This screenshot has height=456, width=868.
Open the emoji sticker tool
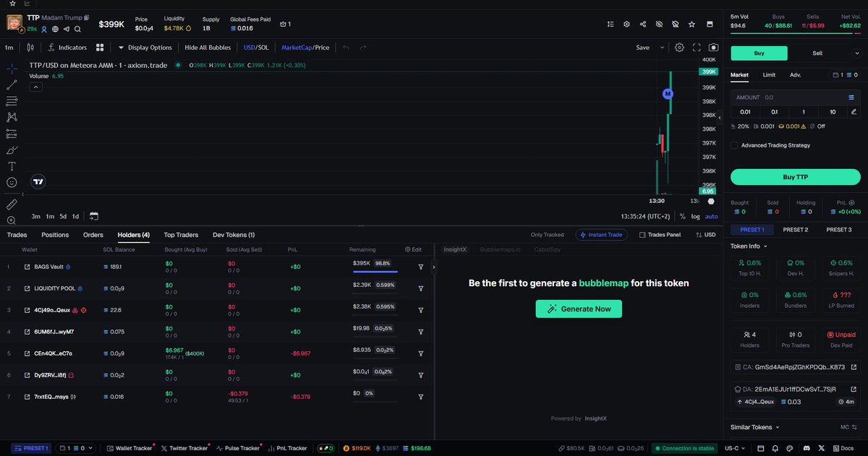[x=12, y=183]
